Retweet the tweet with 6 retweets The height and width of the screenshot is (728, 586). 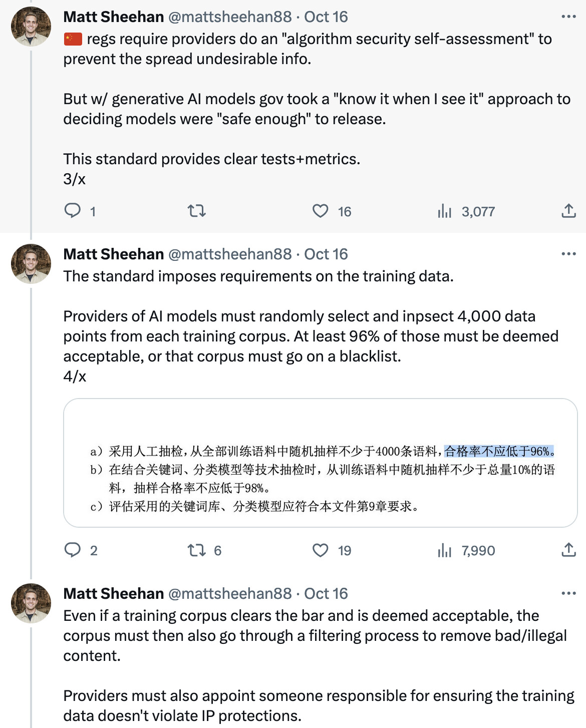point(197,550)
